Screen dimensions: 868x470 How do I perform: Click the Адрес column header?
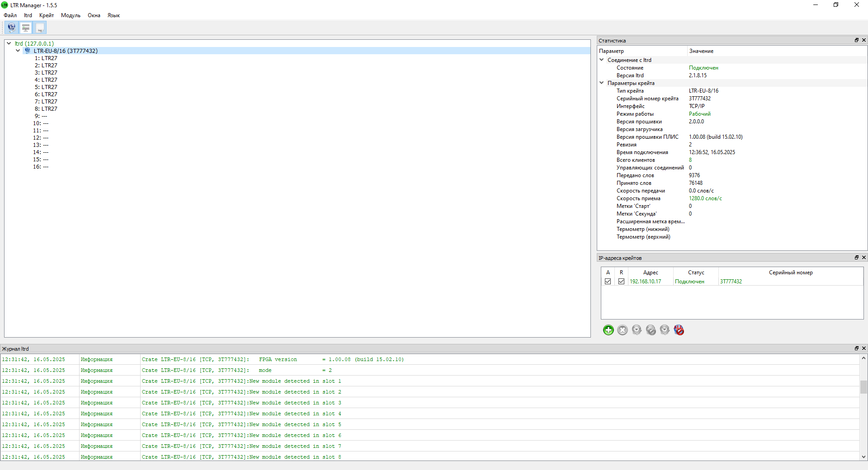(651, 273)
